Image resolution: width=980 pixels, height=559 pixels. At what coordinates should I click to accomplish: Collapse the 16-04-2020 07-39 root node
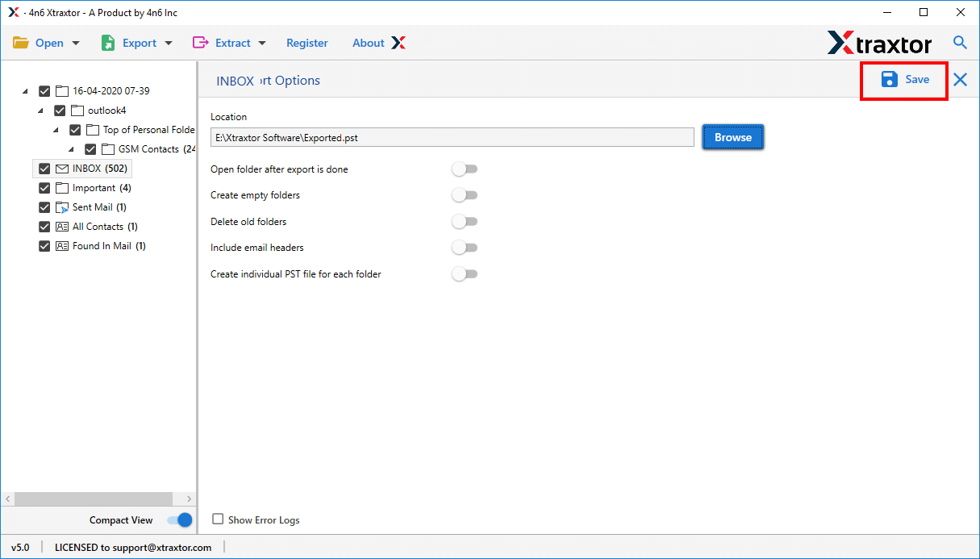click(x=26, y=91)
